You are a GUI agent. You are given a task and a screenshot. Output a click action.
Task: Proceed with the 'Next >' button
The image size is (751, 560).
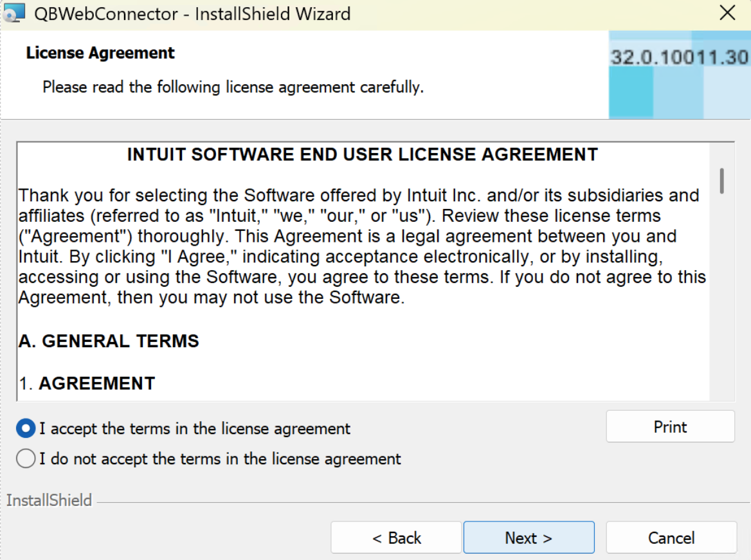pyautogui.click(x=529, y=537)
